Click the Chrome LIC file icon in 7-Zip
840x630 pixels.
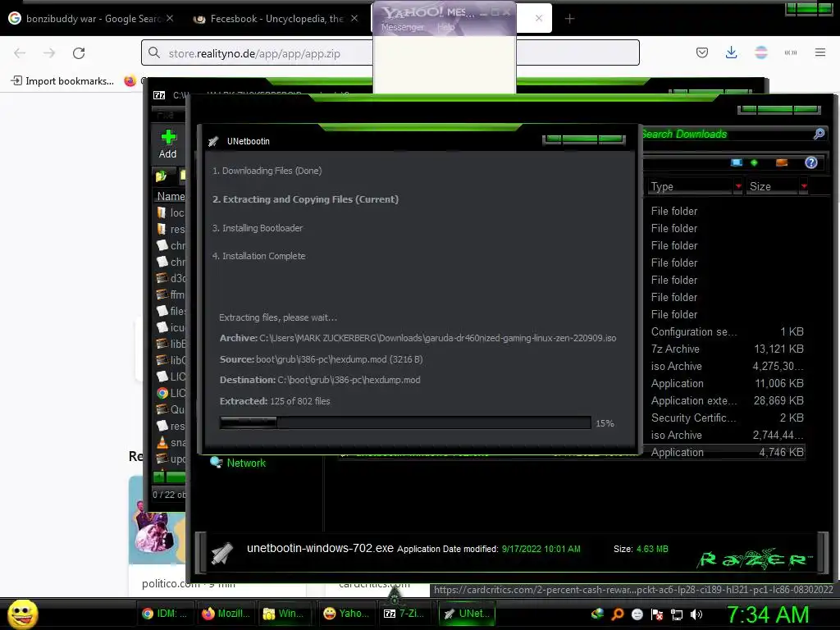[x=162, y=393]
